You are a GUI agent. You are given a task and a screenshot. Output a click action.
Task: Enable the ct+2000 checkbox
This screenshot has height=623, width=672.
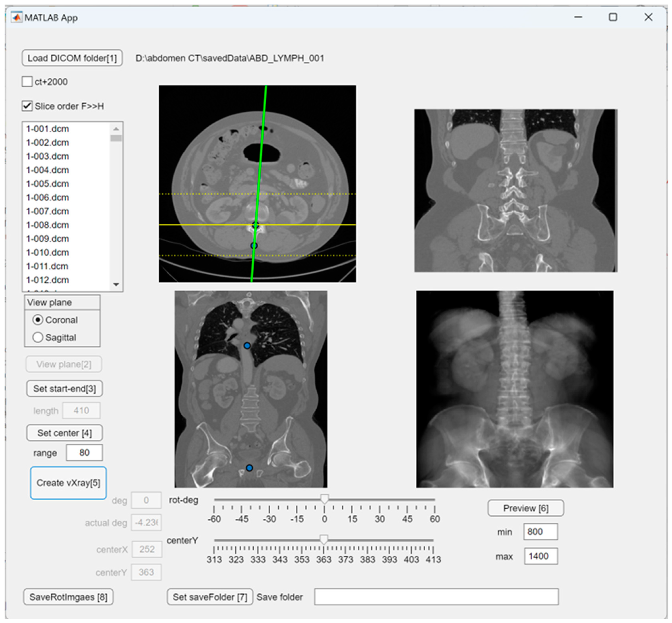(x=27, y=82)
